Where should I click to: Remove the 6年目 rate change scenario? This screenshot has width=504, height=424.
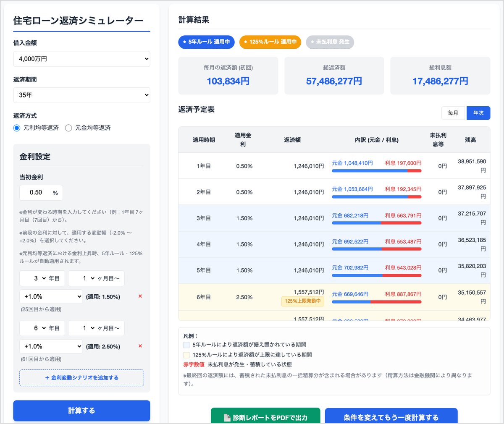click(x=140, y=346)
